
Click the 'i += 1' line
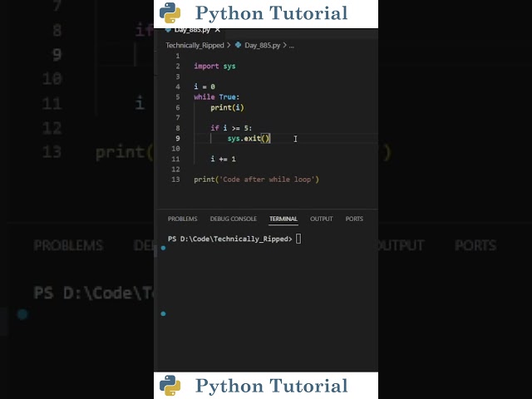223,159
